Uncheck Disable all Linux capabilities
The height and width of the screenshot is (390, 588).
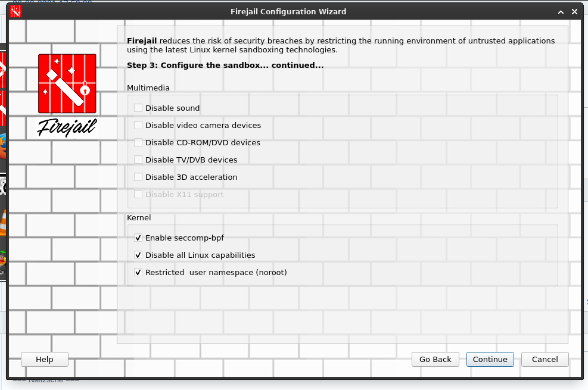138,255
